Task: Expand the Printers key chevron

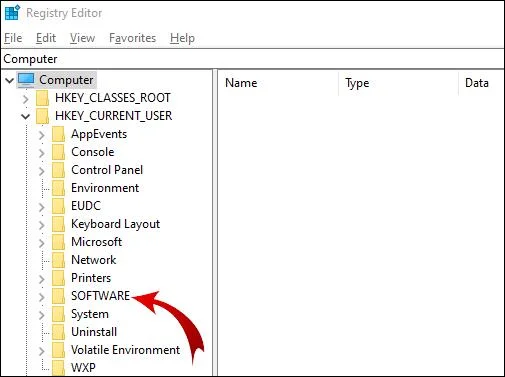Action: click(x=42, y=279)
